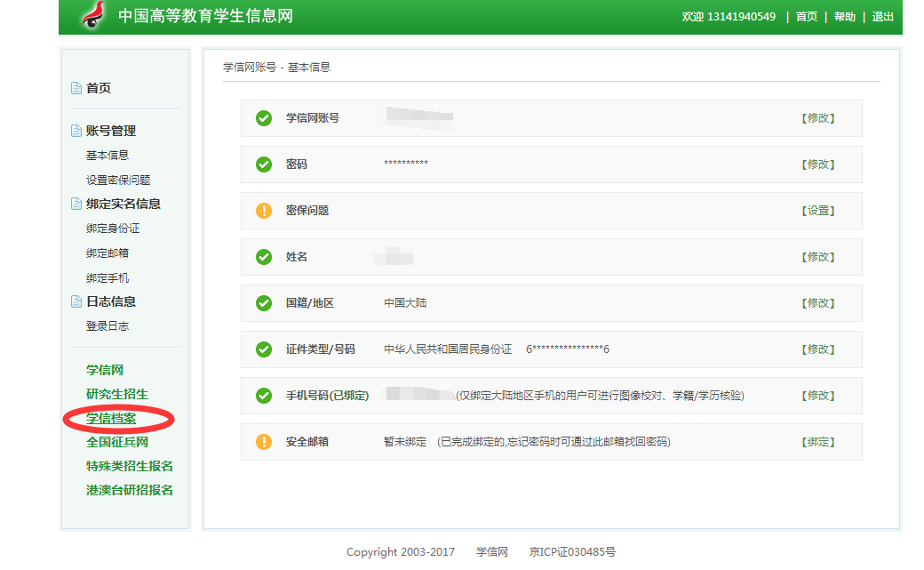Screen dimensions: 924x570
Task: Click the 中国高等教育学生信息网 title text
Action: (x=205, y=16)
